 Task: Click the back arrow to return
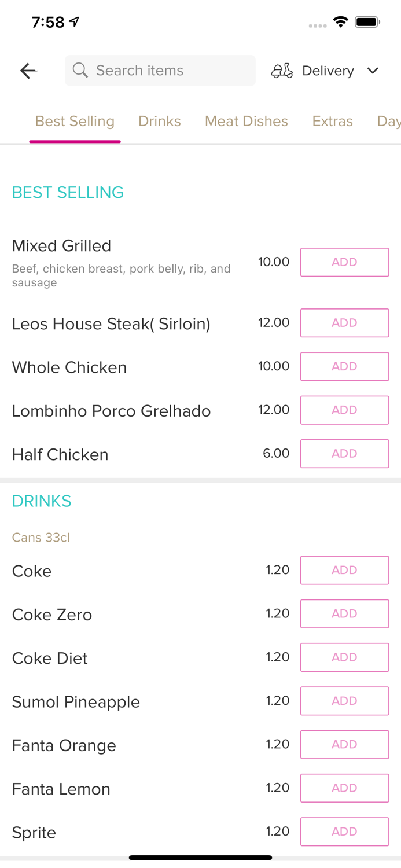(x=28, y=71)
